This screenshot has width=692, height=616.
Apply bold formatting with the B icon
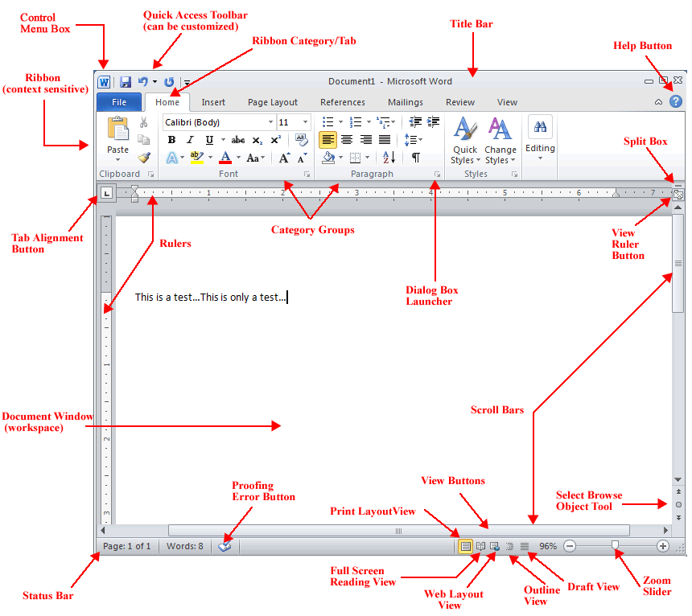coord(171,139)
